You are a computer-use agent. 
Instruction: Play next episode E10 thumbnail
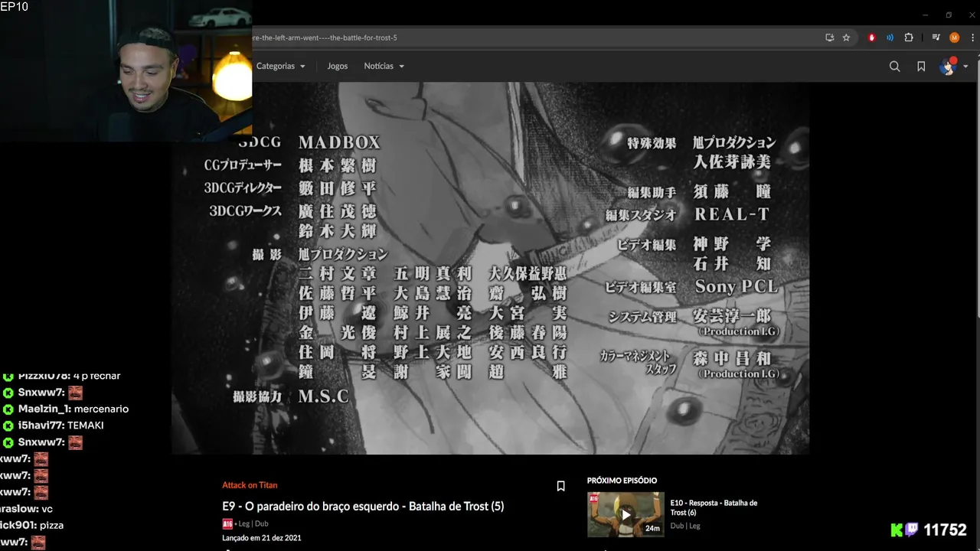[x=626, y=514]
